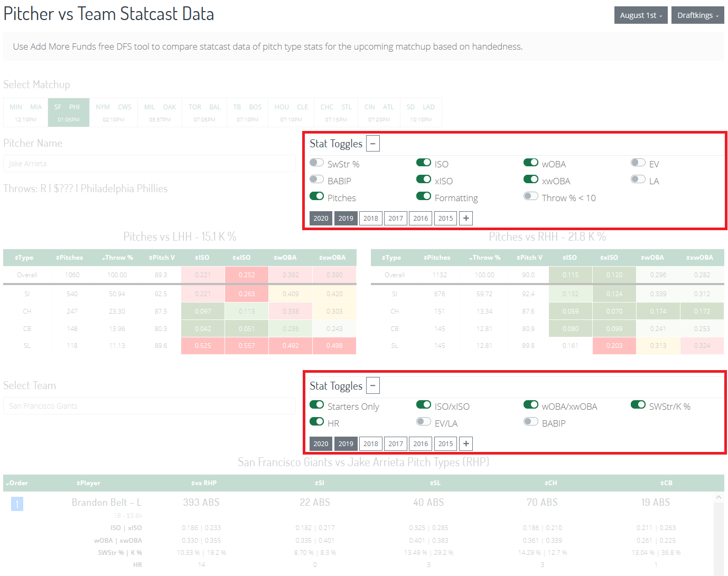Turn off the Starters Only switch
Screen dimensions: 728x576
pyautogui.click(x=317, y=405)
